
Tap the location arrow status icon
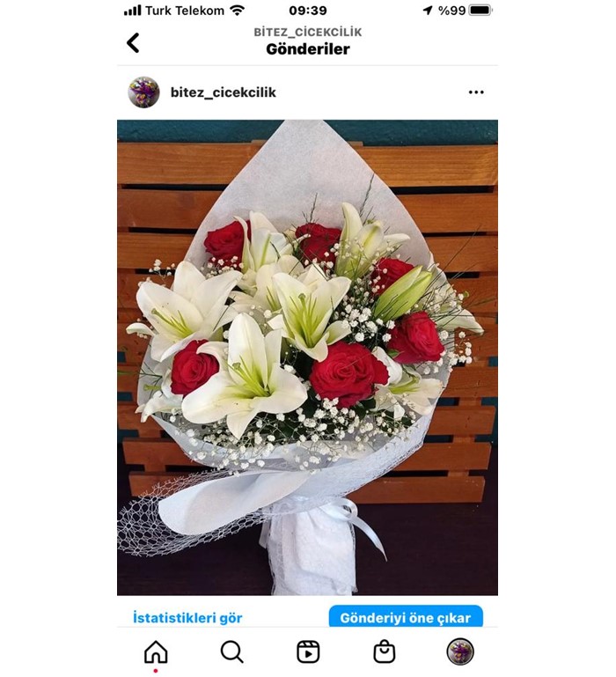point(428,10)
